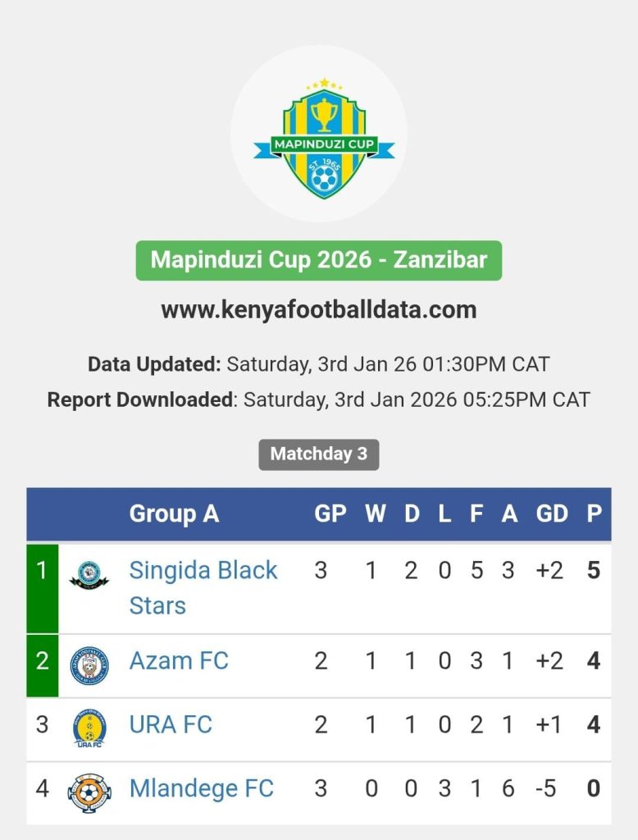Viewport: 638px width, 840px height.
Task: Click the P points column header
Action: pos(594,514)
